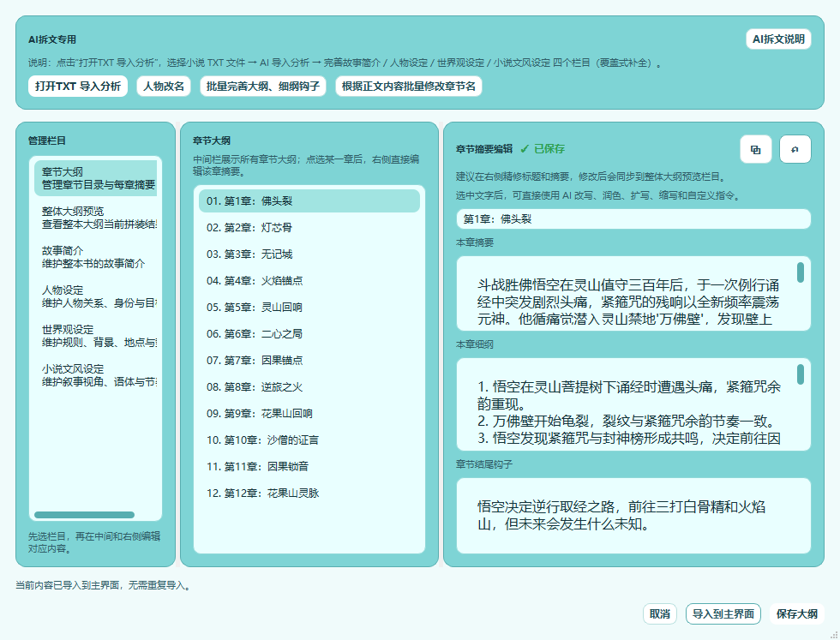
Task: Click the undo arrow icon button
Action: [795, 149]
